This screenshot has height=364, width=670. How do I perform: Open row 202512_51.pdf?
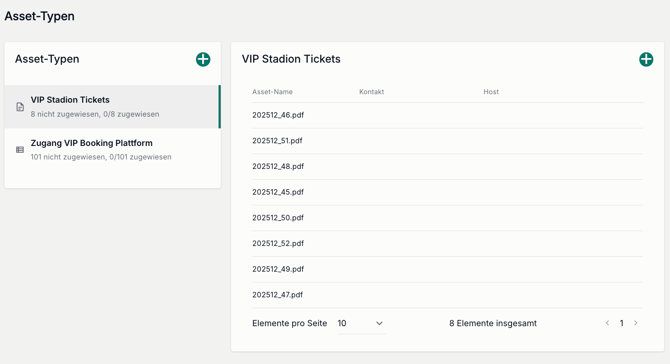(447, 141)
